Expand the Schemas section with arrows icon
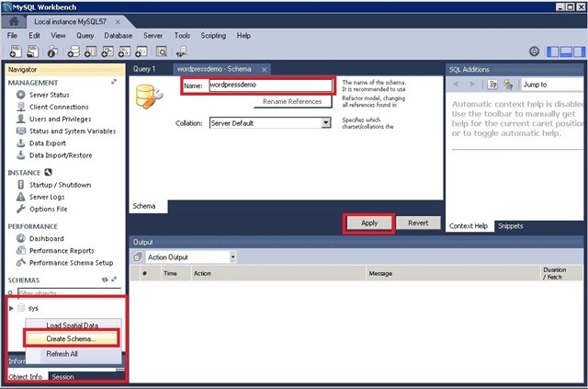 point(114,280)
